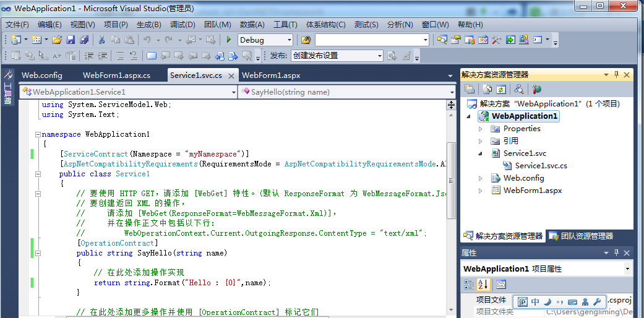This screenshot has width=644, height=318.
Task: Click the Decrease Indent icon
Action: (x=88, y=56)
